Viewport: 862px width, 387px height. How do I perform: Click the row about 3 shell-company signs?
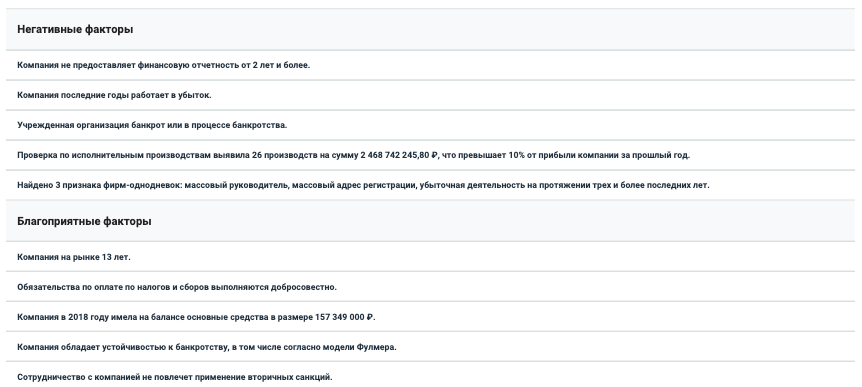430,185
